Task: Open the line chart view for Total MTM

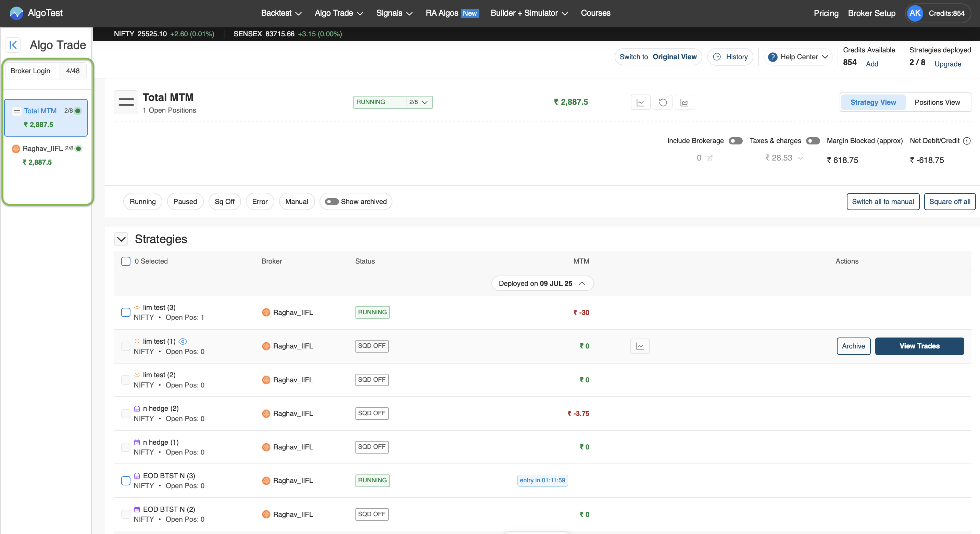Action: pyautogui.click(x=641, y=102)
